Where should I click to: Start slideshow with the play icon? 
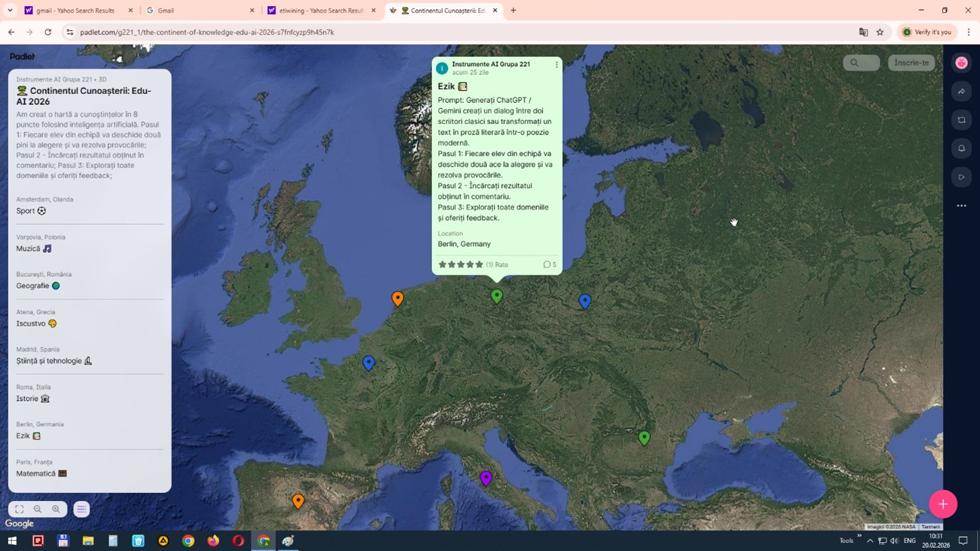click(x=961, y=177)
